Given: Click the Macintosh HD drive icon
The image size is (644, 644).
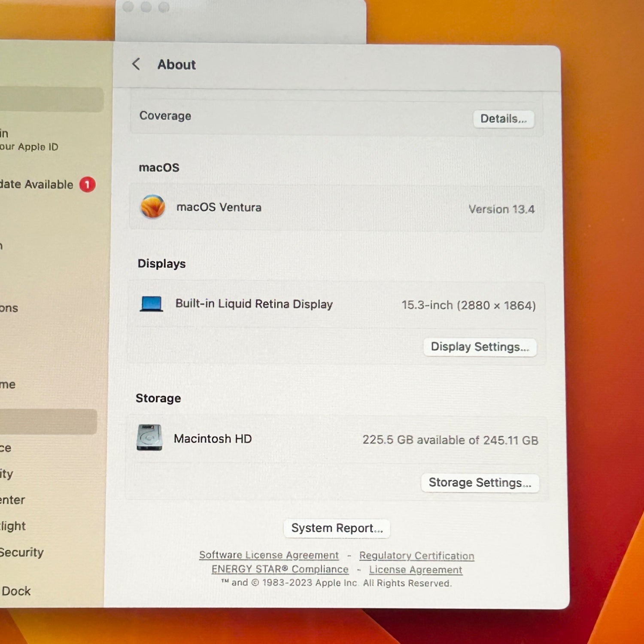Looking at the screenshot, I should pyautogui.click(x=149, y=437).
